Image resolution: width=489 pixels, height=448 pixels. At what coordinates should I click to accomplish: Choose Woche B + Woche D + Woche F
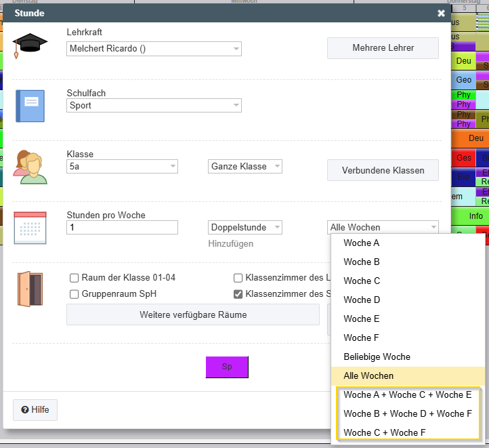408,413
